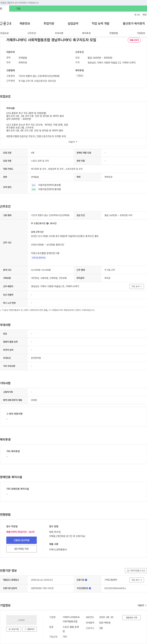
Task: Add company to 관심기업
Action: pos(13,629)
